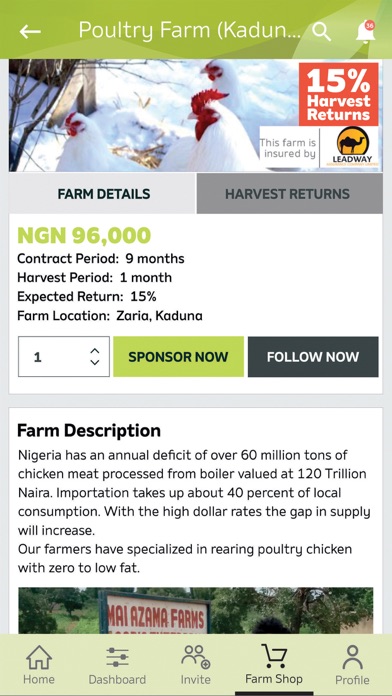This screenshot has height=696, width=392.
Task: Tap the 15% Harvest Returns badge
Action: coord(339,94)
